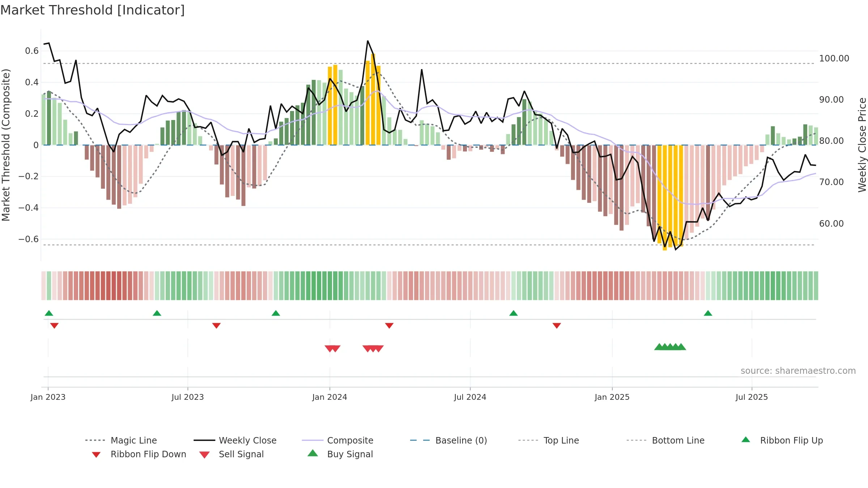Toggle the Ribbon Flip Up legend entry
Image resolution: width=868 pixels, height=488 pixels.
point(782,440)
